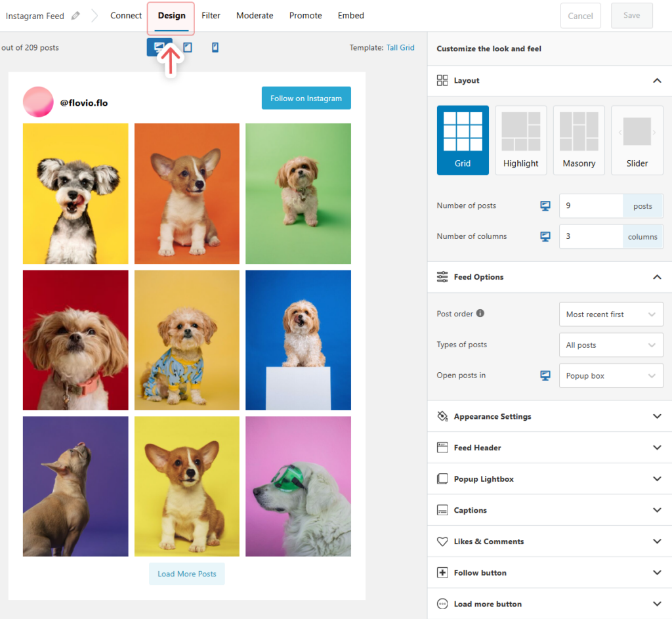The height and width of the screenshot is (619, 672).
Task: Open the Embed tab
Action: [x=350, y=15]
